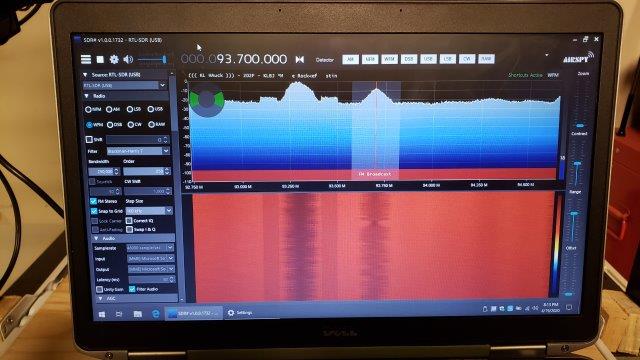Collapse the Radio panel section
Viewport: 640px width, 360px height.
(x=87, y=96)
